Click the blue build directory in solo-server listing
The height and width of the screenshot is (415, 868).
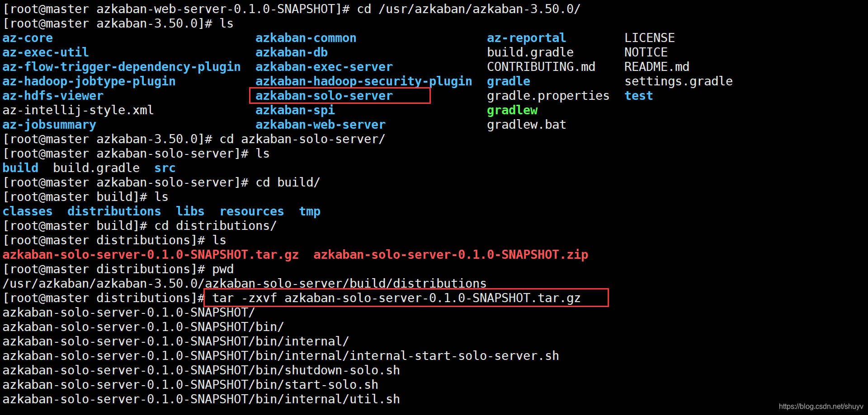pyautogui.click(x=20, y=168)
